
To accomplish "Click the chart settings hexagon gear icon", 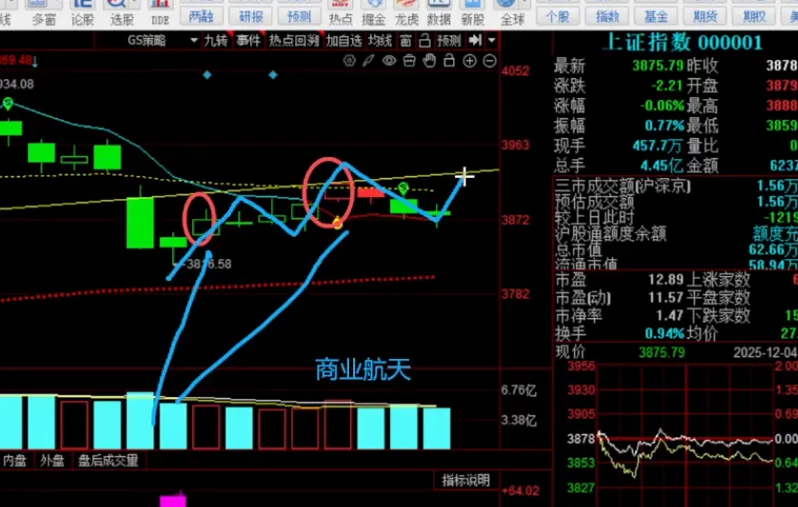I will (x=349, y=61).
